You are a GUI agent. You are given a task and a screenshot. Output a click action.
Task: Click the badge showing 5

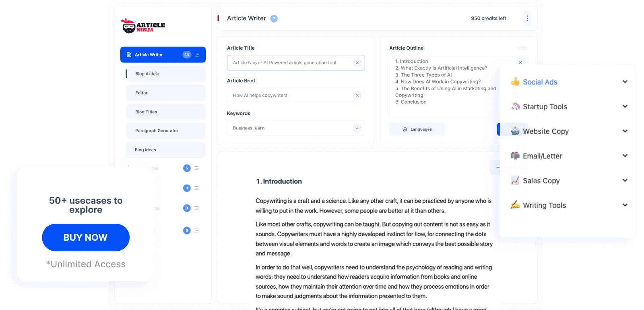point(187,168)
